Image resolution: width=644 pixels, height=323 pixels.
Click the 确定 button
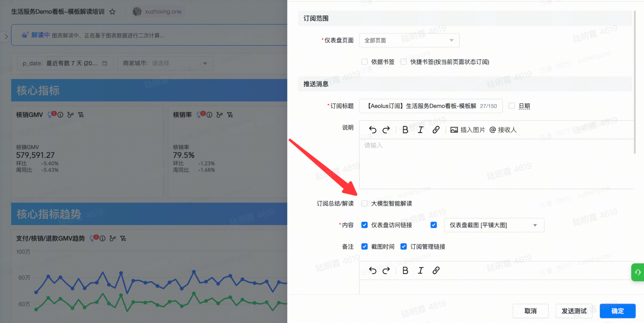(618, 311)
